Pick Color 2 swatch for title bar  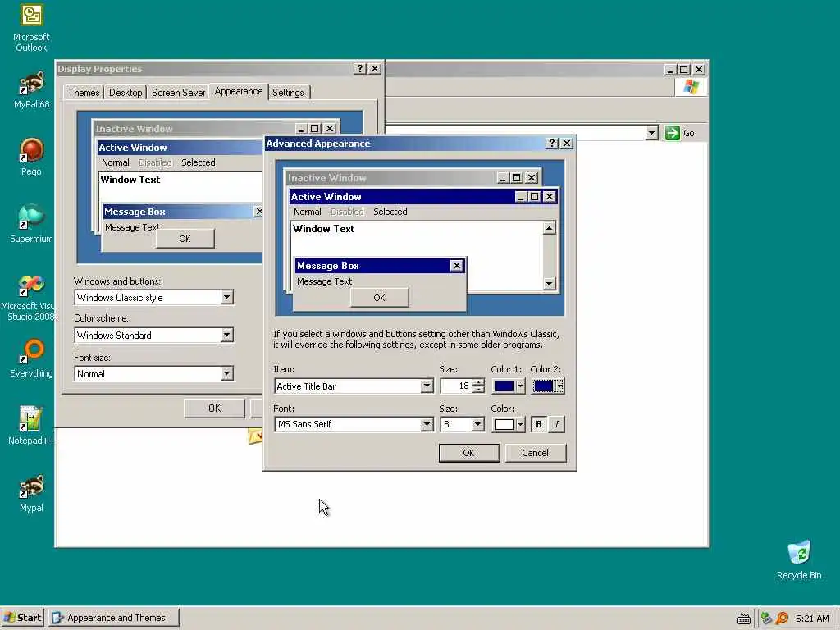coord(548,386)
